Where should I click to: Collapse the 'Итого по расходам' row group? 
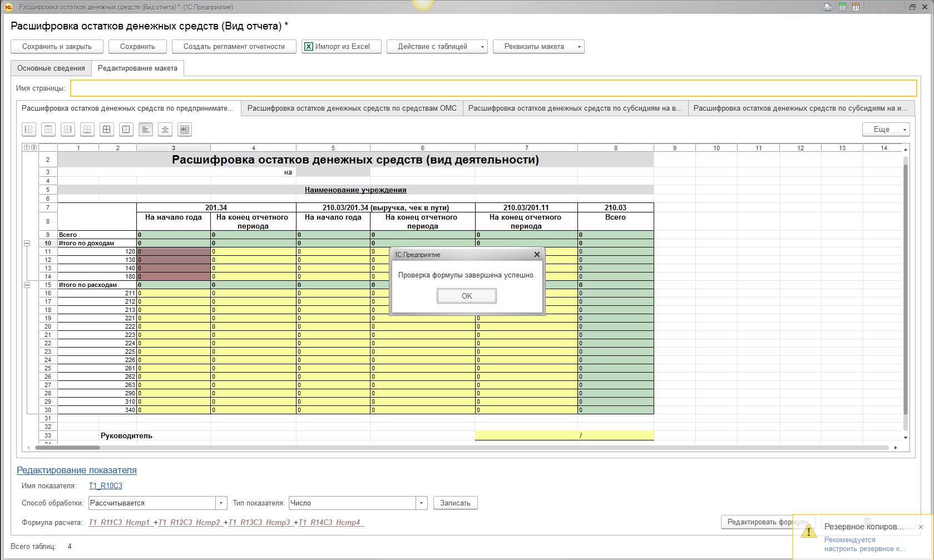[27, 285]
